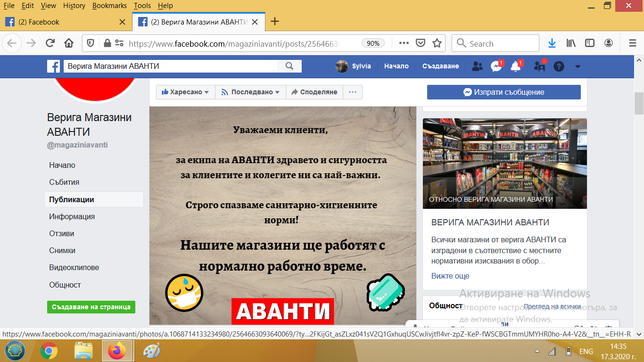This screenshot has width=644, height=362.
Task: Click the Споделяне share button
Action: coord(314,92)
